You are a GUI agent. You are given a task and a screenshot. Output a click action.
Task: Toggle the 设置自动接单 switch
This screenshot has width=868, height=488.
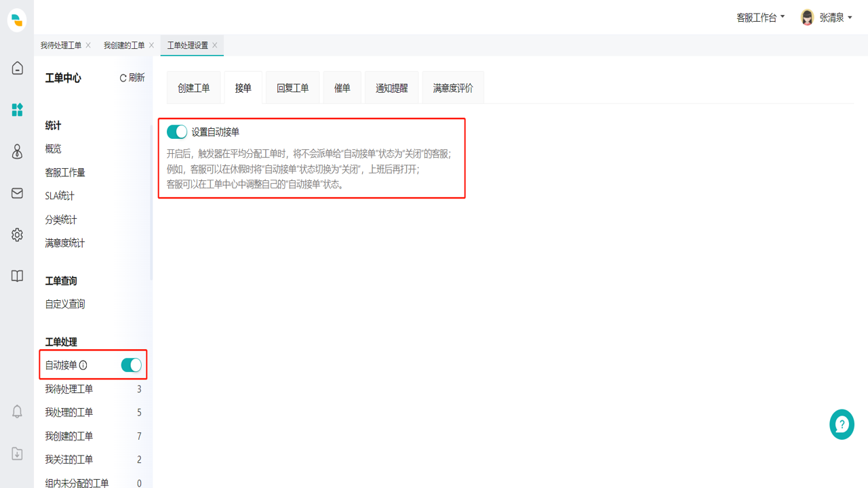pyautogui.click(x=177, y=132)
